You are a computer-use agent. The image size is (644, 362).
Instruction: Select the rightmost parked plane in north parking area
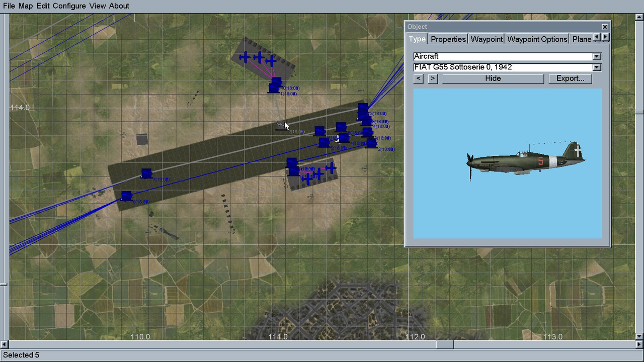pyautogui.click(x=271, y=61)
